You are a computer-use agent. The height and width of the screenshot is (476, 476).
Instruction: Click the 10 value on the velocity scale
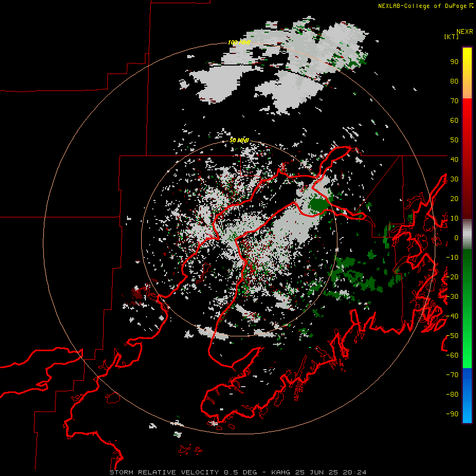tap(454, 218)
